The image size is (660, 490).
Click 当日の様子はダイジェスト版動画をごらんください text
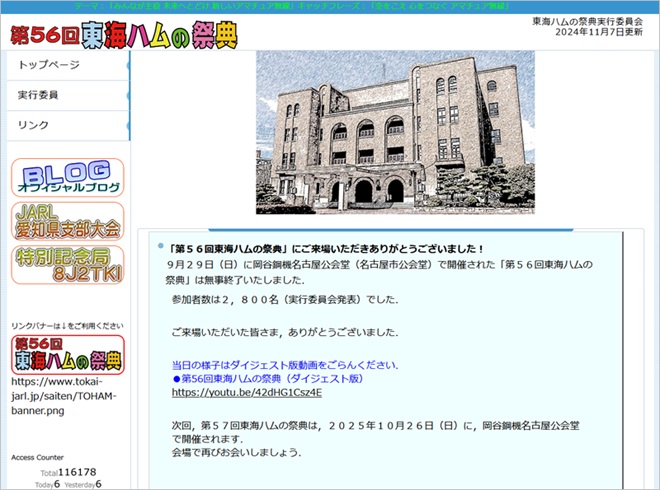coord(285,365)
